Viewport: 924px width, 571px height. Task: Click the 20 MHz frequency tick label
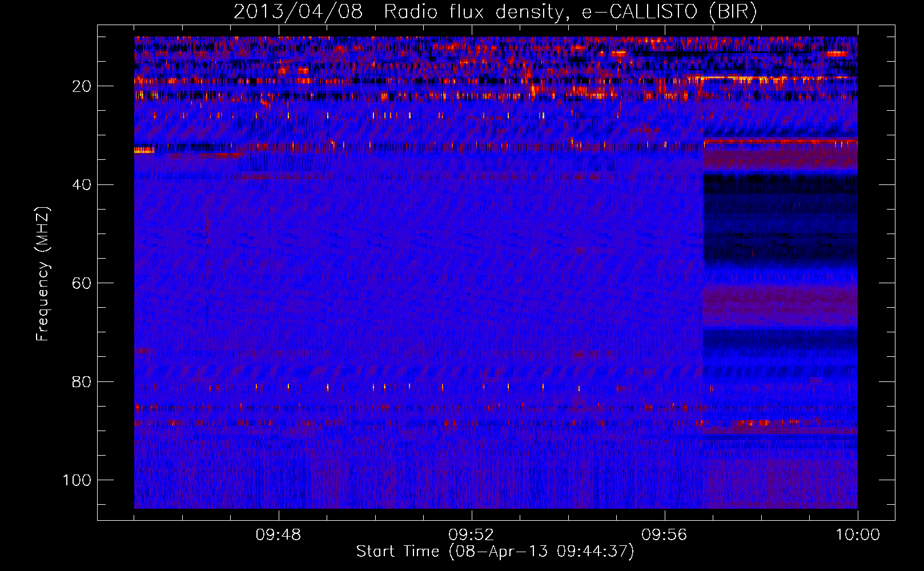coord(82,86)
